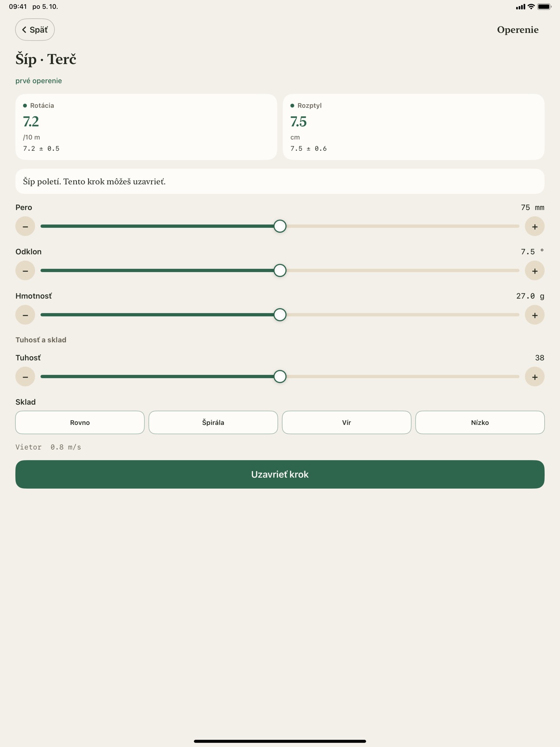The height and width of the screenshot is (747, 560).
Task: Select Vír fold option
Action: click(x=346, y=422)
